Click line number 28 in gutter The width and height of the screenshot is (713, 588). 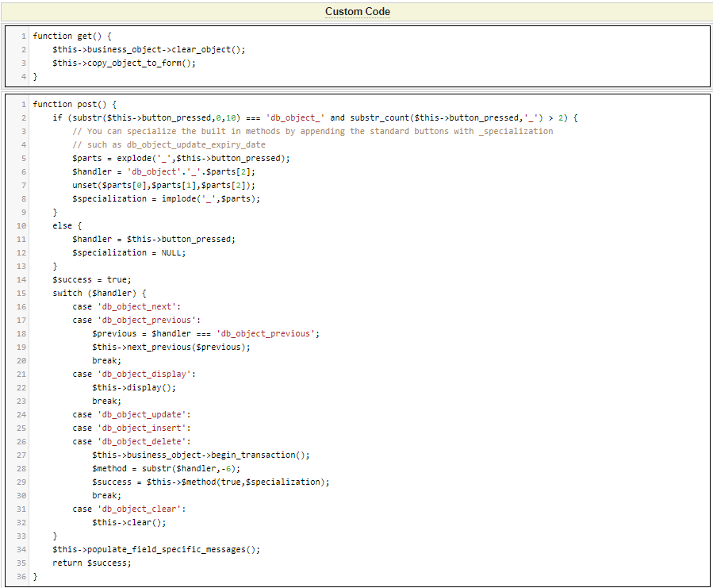(21, 468)
